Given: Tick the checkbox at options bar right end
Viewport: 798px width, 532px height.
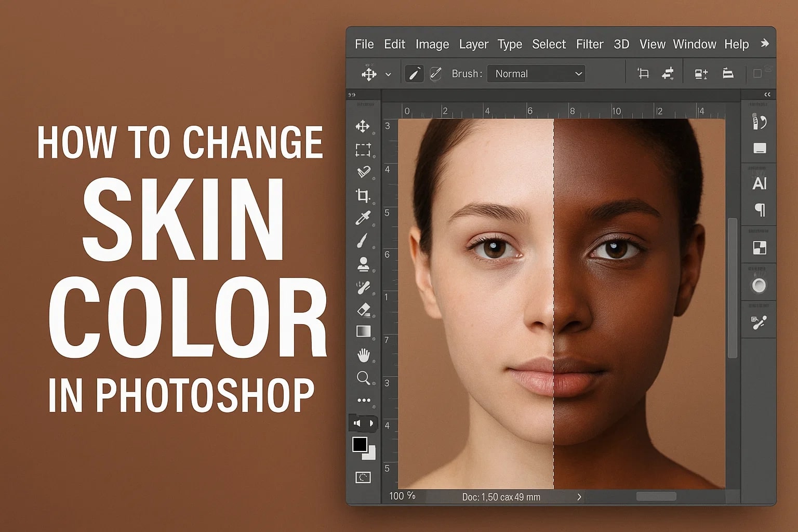Looking at the screenshot, I should [757, 74].
